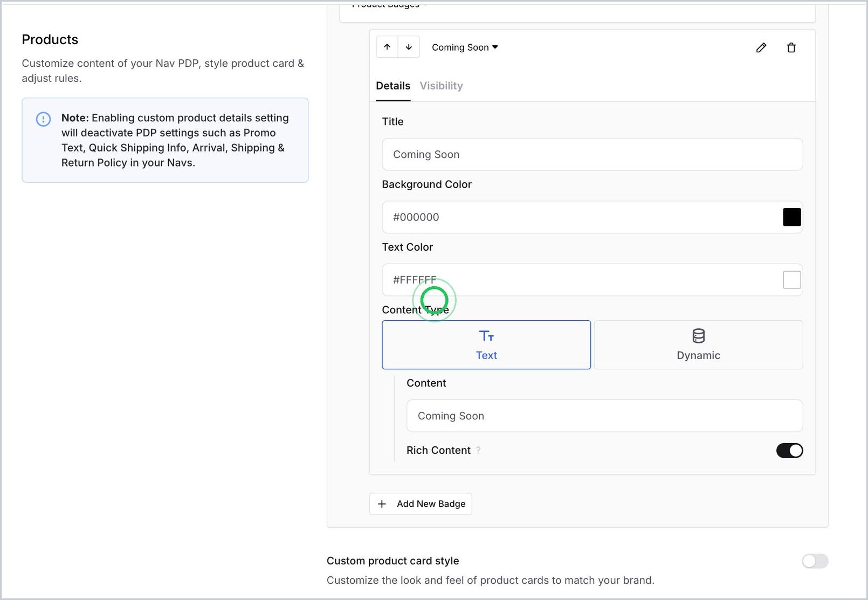The height and width of the screenshot is (600, 868).
Task: Select the Dynamic content type
Action: 698,345
